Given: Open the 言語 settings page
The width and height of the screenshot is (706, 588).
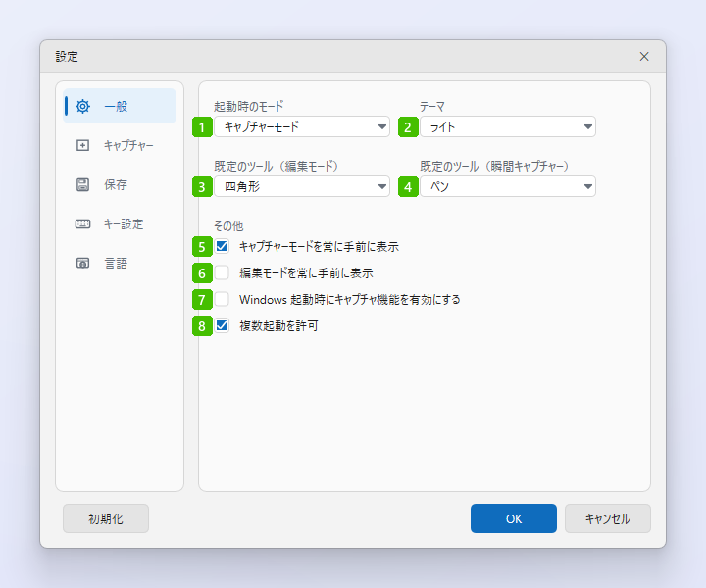Looking at the screenshot, I should tap(120, 263).
